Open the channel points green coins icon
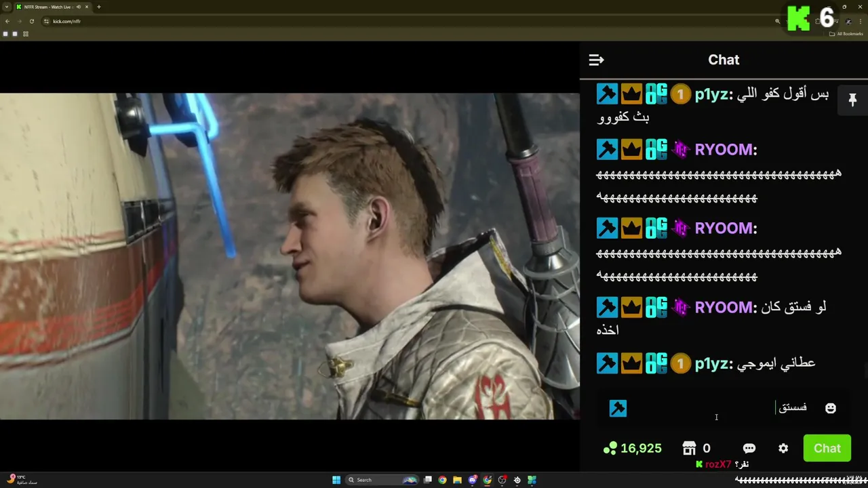This screenshot has width=868, height=488. [610, 448]
